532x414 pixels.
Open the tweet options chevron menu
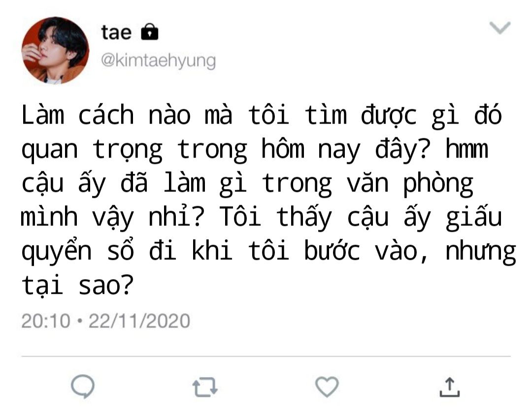tap(500, 28)
